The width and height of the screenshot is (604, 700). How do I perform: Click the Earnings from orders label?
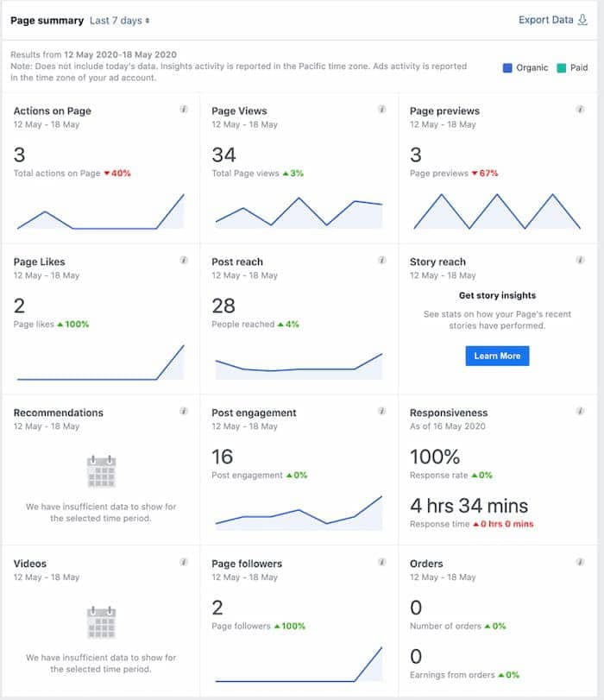coord(452,675)
